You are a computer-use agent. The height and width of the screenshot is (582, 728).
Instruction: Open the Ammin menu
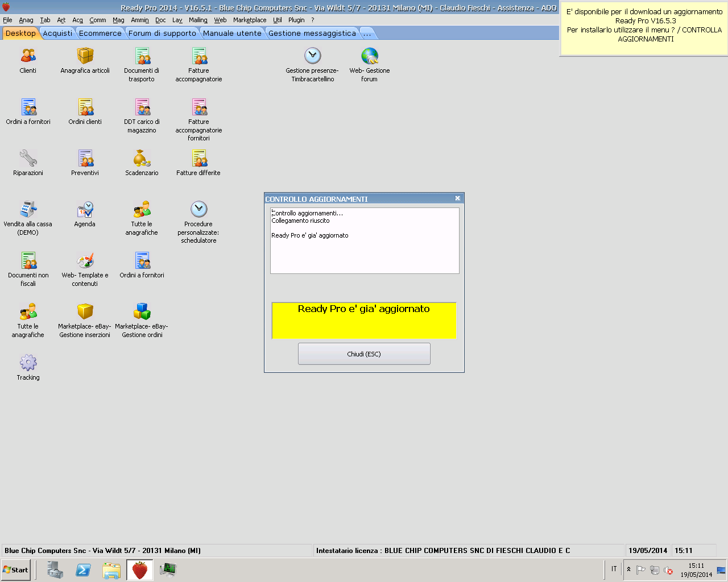[x=140, y=20]
